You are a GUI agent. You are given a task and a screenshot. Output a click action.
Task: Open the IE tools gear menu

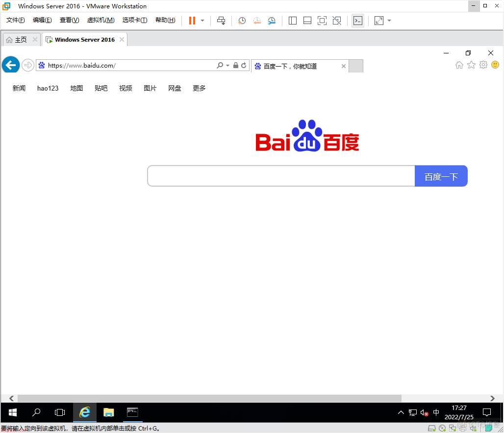pyautogui.click(x=483, y=65)
